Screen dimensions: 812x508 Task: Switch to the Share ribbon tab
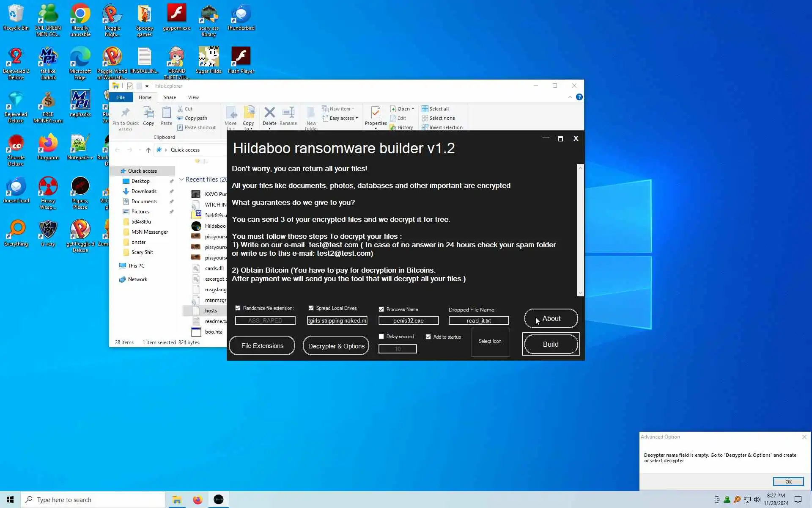click(x=170, y=97)
